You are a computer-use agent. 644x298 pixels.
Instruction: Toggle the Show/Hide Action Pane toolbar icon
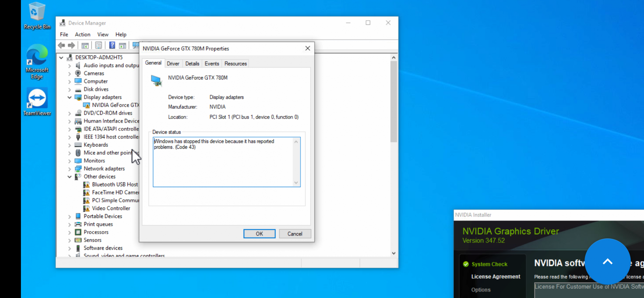pyautogui.click(x=122, y=45)
